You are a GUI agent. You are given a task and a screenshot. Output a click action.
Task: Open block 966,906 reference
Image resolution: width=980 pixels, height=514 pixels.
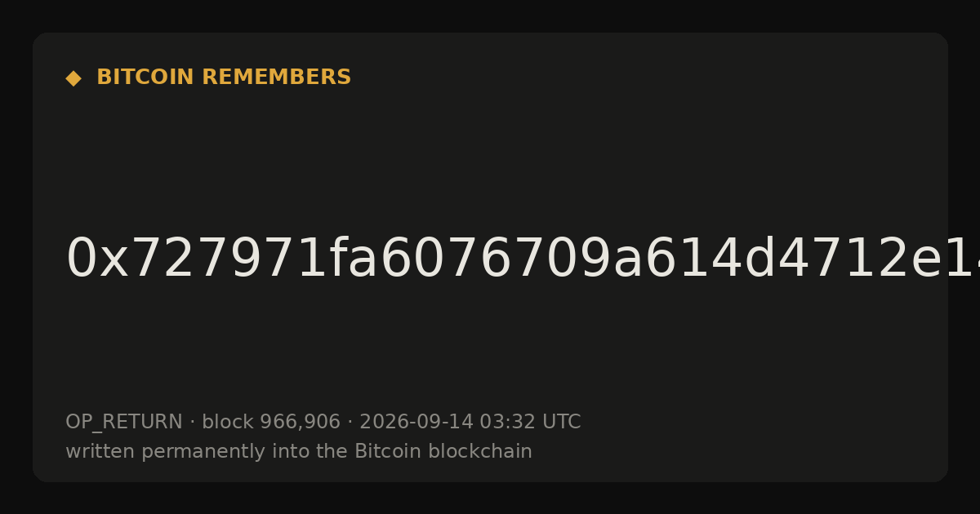pyautogui.click(x=271, y=423)
